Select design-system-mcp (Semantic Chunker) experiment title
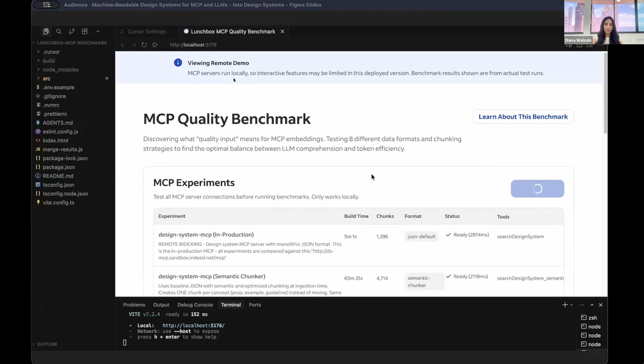644x364 pixels. coord(211,276)
